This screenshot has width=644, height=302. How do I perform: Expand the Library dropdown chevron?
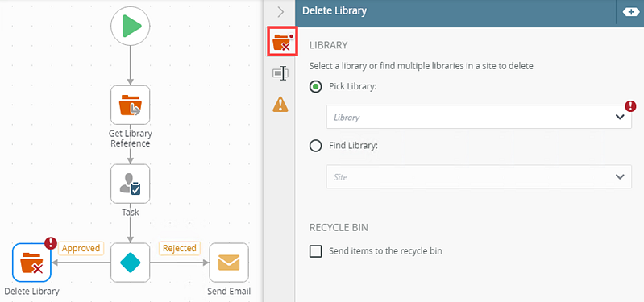(620, 118)
